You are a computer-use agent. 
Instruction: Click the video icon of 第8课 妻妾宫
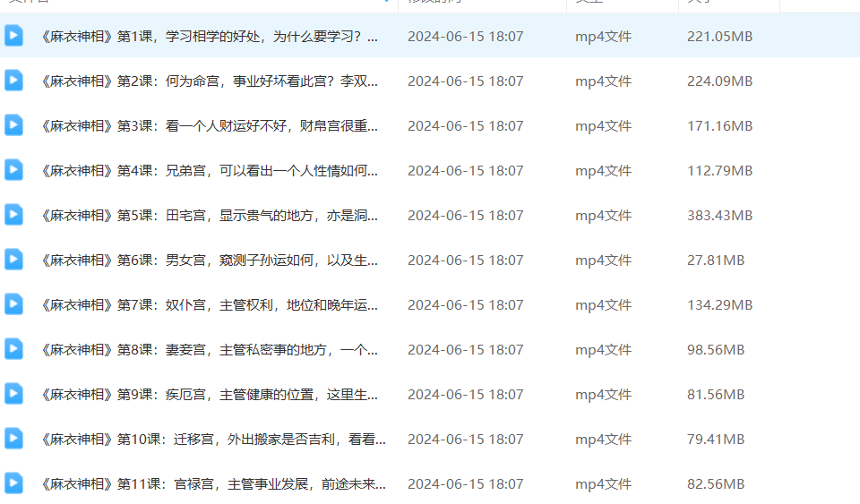tap(13, 349)
